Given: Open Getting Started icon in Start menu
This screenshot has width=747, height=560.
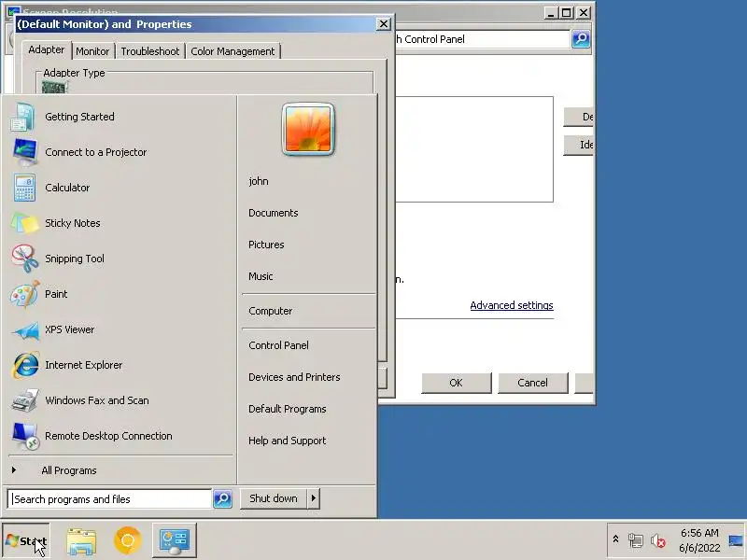Looking at the screenshot, I should [22, 117].
